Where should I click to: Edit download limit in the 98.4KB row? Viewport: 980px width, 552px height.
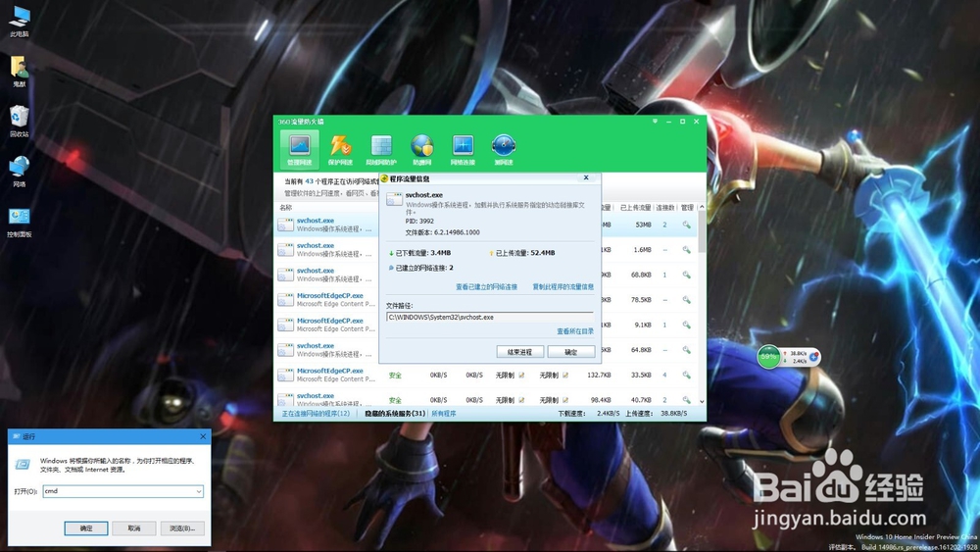521,400
